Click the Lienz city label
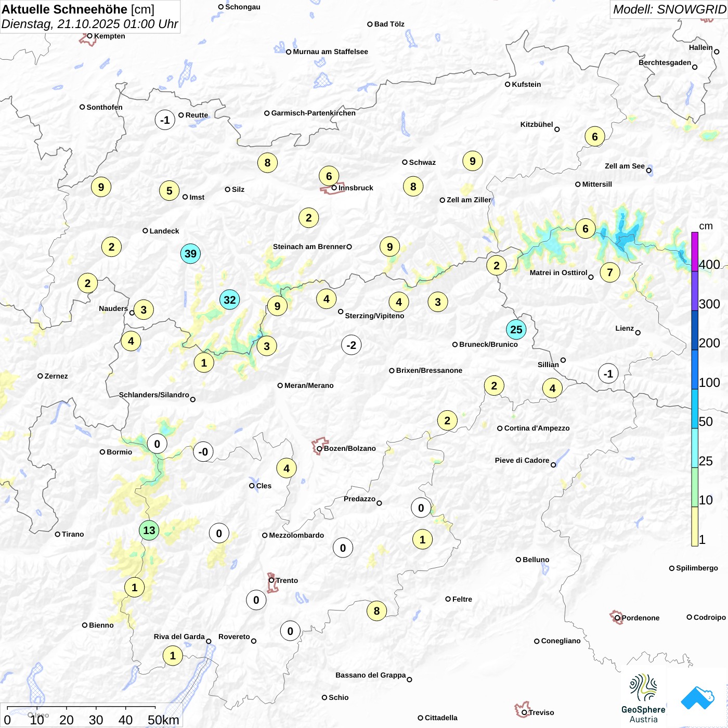Image resolution: width=728 pixels, height=728 pixels. click(625, 328)
